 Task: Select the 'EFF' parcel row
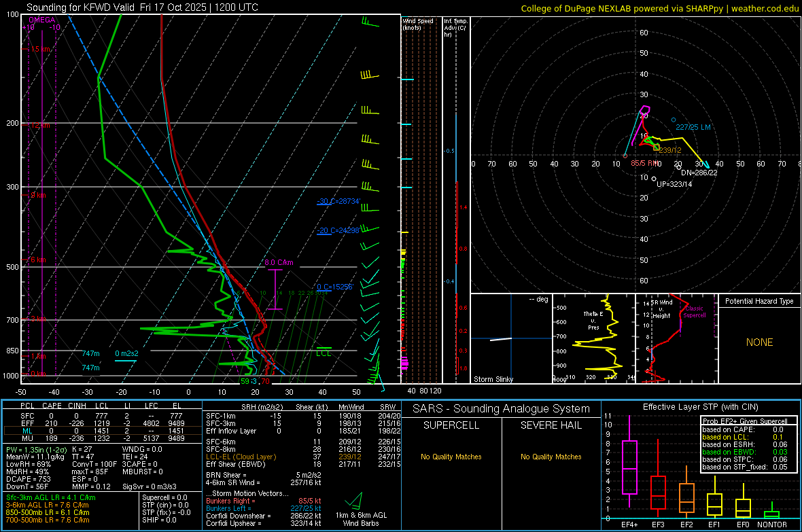point(103,423)
